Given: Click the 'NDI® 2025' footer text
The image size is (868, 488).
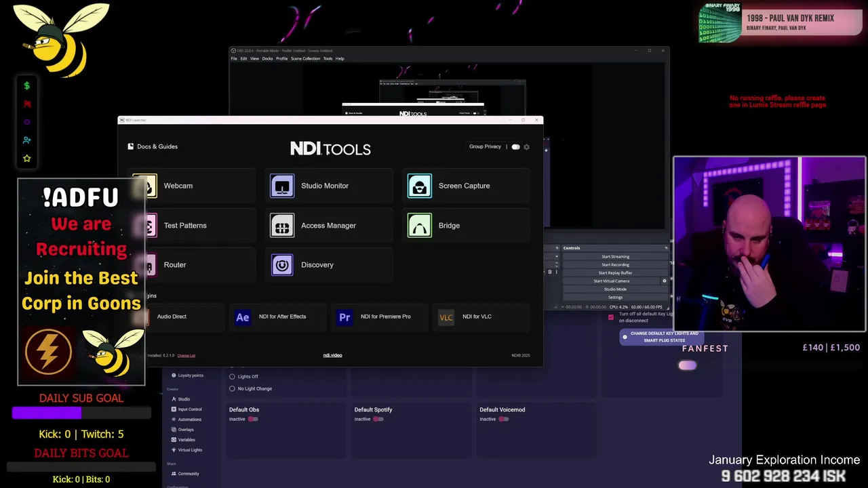Looking at the screenshot, I should tap(521, 355).
